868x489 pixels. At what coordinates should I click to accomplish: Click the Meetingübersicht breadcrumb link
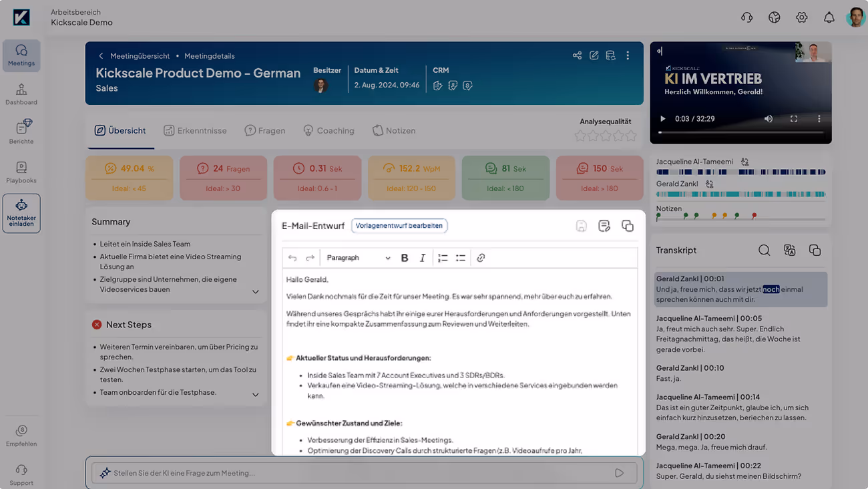(x=140, y=56)
